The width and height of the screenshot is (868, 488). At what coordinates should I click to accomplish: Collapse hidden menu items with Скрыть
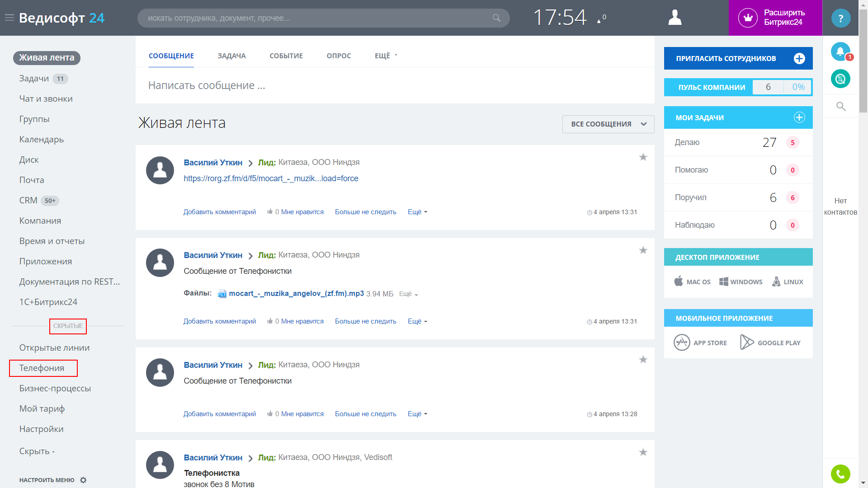(37, 451)
